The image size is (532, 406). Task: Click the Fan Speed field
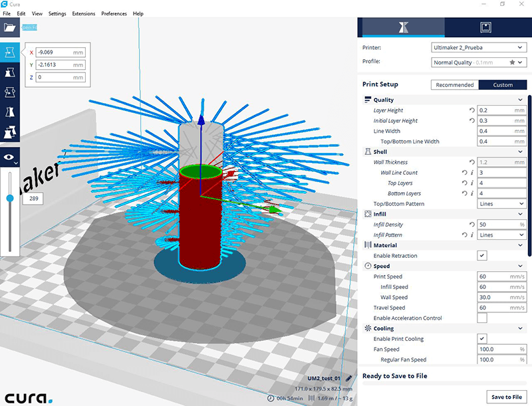pos(502,349)
